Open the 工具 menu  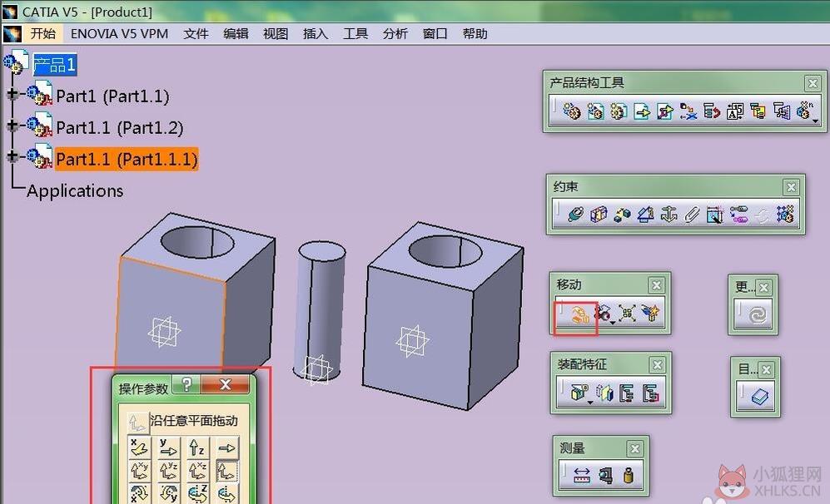point(355,33)
